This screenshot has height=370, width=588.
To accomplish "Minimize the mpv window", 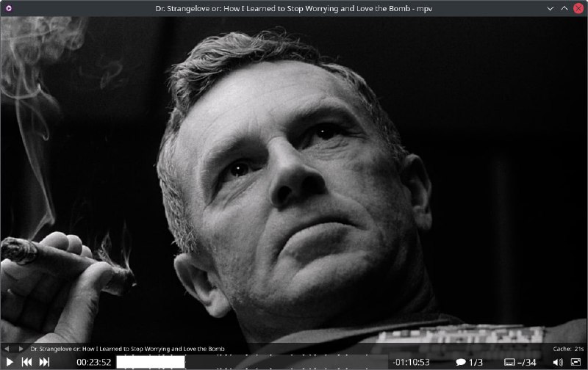I will pos(551,8).
